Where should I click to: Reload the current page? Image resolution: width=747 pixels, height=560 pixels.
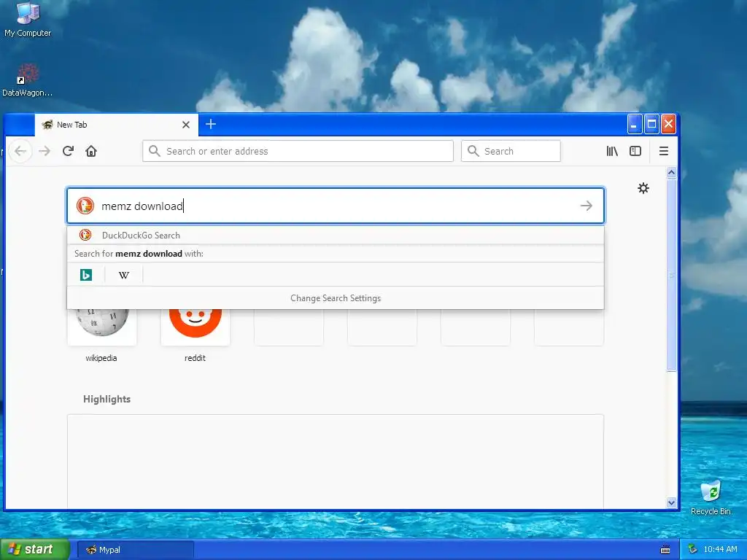click(x=68, y=152)
